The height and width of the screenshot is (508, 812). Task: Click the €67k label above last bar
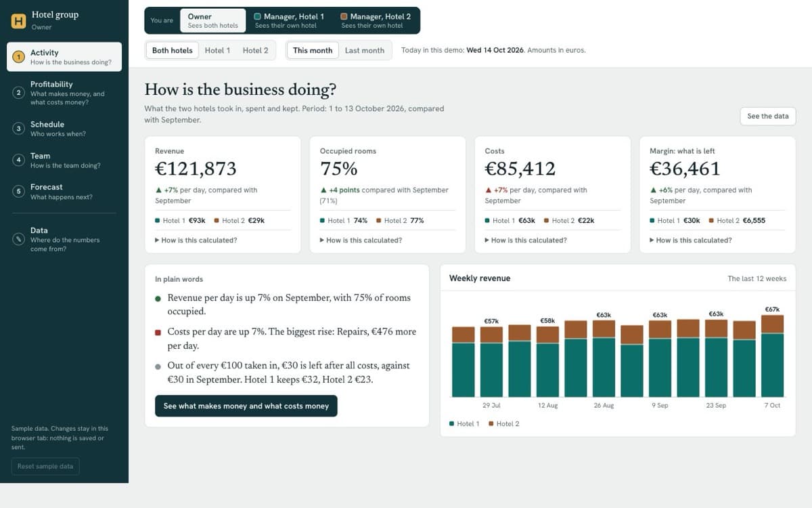pos(772,309)
